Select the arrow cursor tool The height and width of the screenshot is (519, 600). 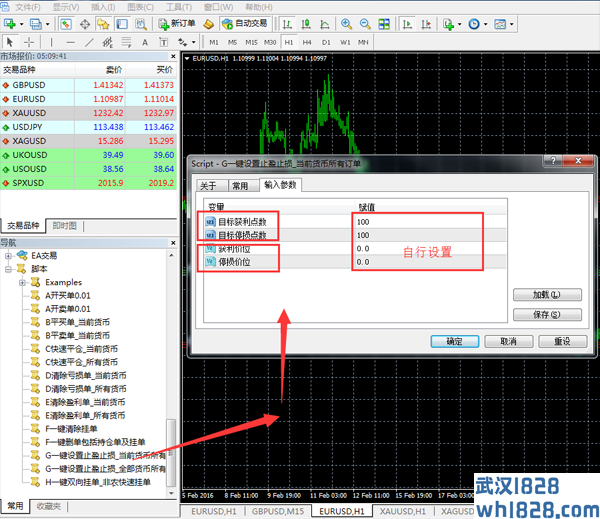[x=10, y=42]
